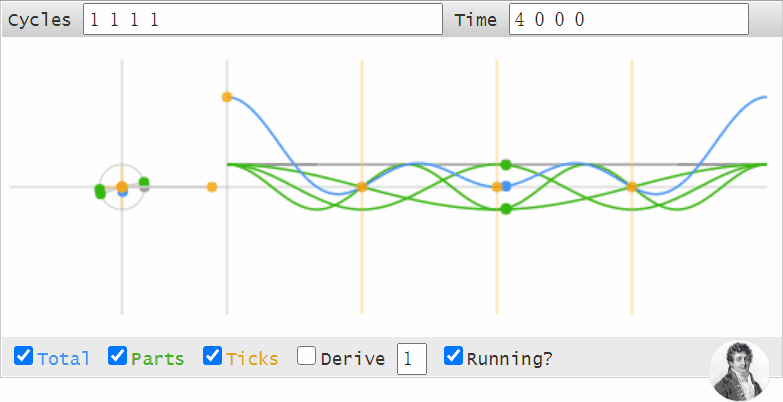Image resolution: width=783 pixels, height=402 pixels.
Task: Toggle the Ticks checkbox off
Action: coord(212,356)
